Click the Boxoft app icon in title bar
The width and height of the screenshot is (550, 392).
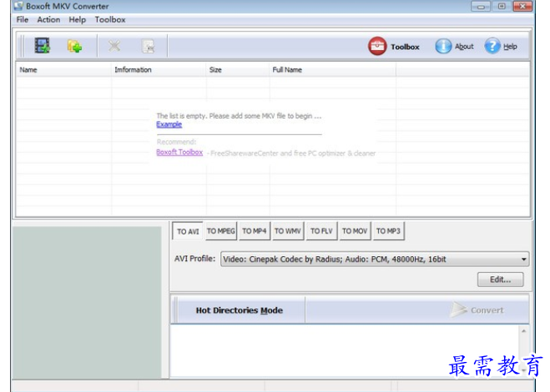click(18, 6)
